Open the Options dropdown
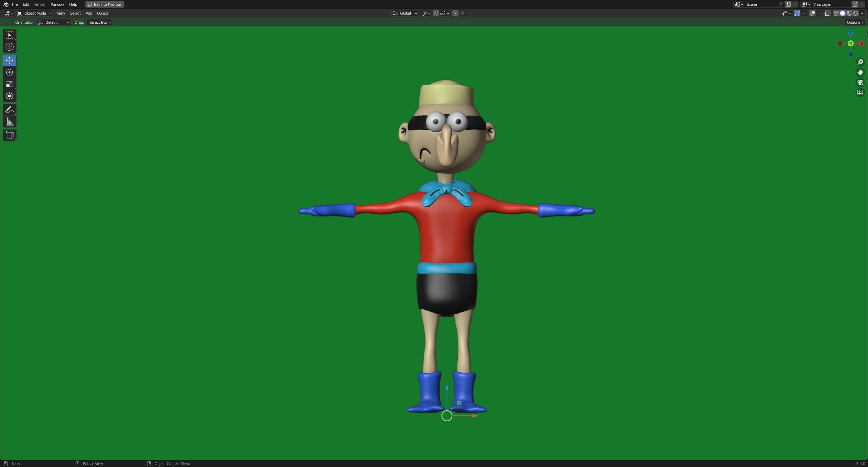 pyautogui.click(x=855, y=22)
